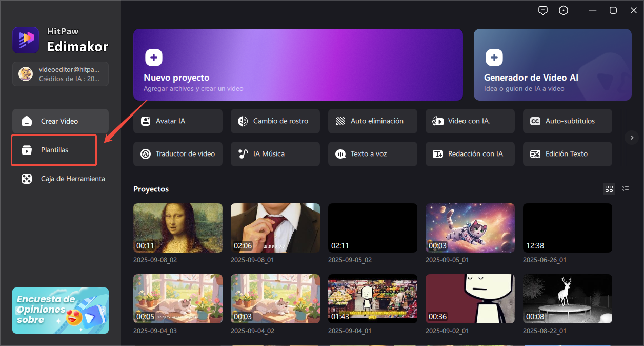The image size is (644, 346).
Task: Open the Auto-subtítulos tool
Action: coord(567,121)
